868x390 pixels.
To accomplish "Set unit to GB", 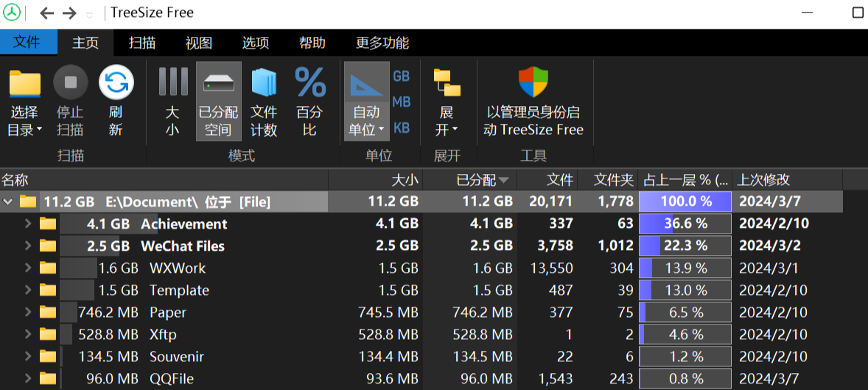I will 402,76.
